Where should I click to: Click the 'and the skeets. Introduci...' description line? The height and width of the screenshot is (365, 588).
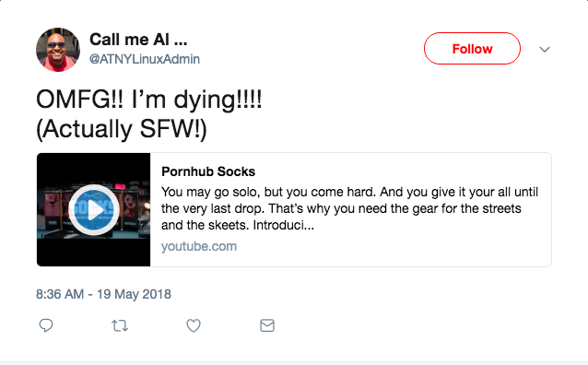click(238, 225)
